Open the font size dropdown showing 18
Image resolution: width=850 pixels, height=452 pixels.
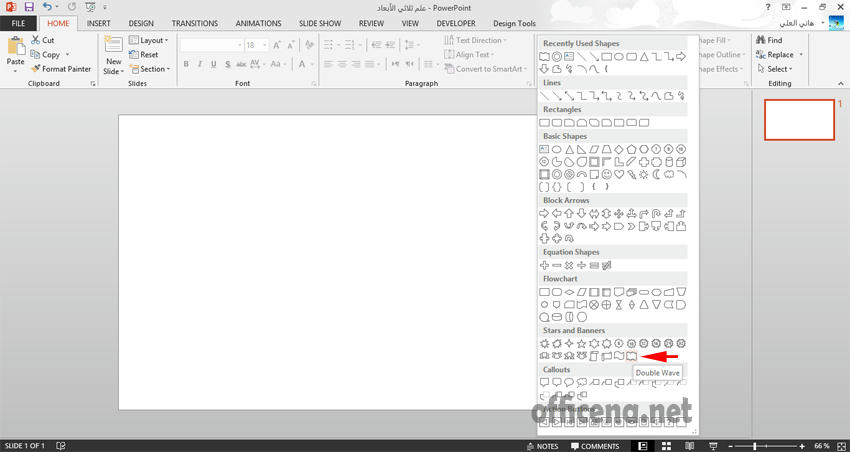[x=265, y=46]
